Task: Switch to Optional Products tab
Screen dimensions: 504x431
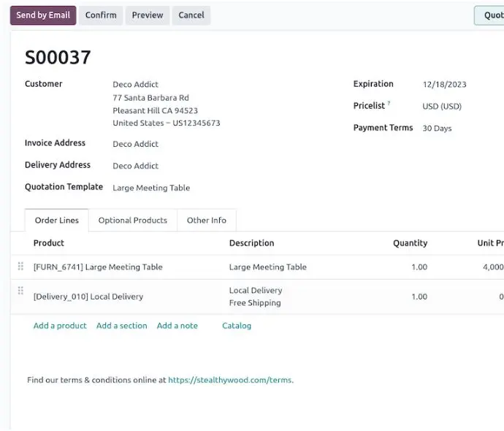Action: click(133, 220)
